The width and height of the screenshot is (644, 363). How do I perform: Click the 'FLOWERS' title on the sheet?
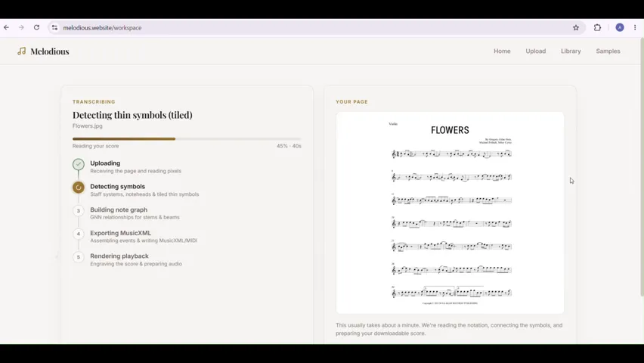coord(450,130)
